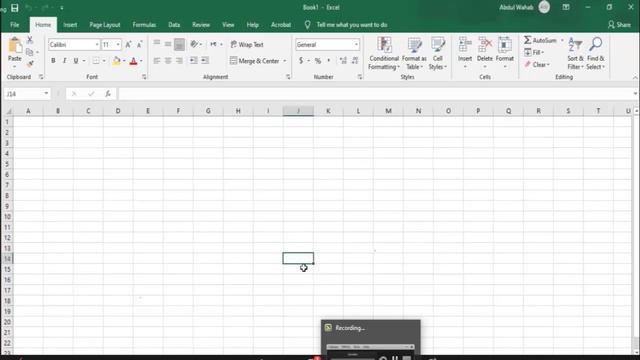Click the Share button

(x=619, y=25)
